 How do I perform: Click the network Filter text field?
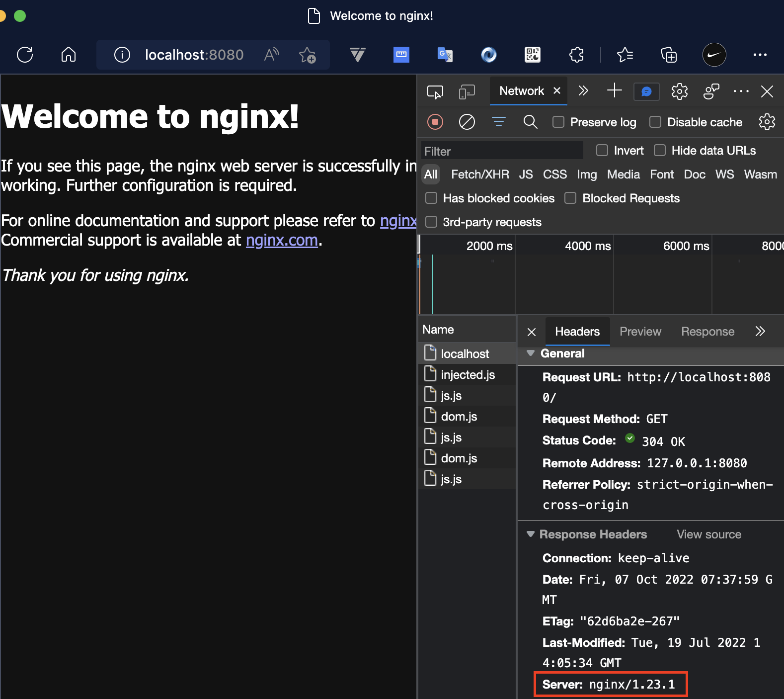(502, 151)
